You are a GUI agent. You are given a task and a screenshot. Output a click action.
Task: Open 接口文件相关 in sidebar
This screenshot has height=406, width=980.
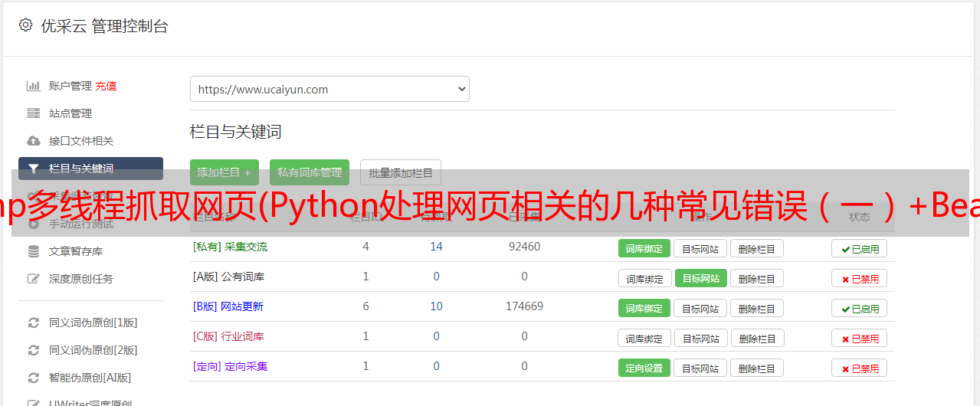click(x=81, y=141)
